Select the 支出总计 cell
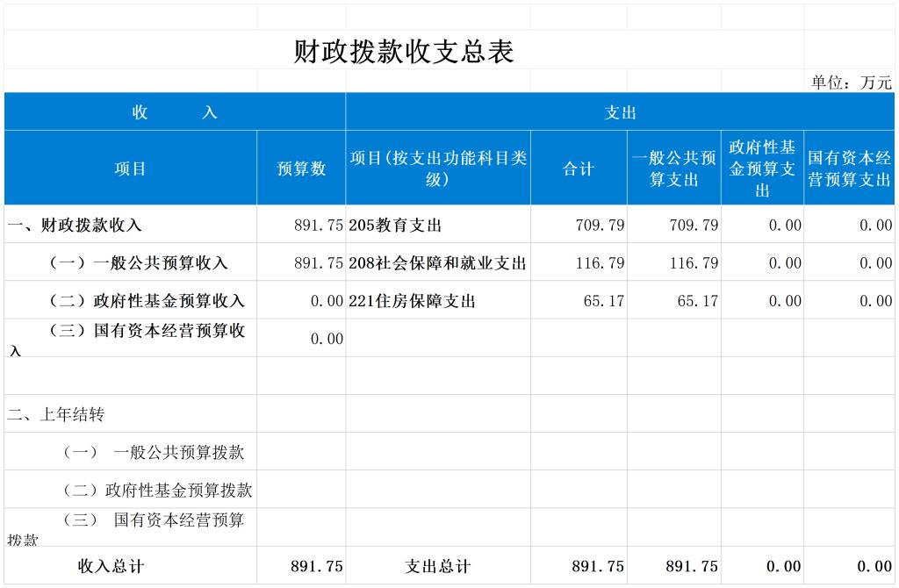This screenshot has height=588, width=899. coord(437,567)
